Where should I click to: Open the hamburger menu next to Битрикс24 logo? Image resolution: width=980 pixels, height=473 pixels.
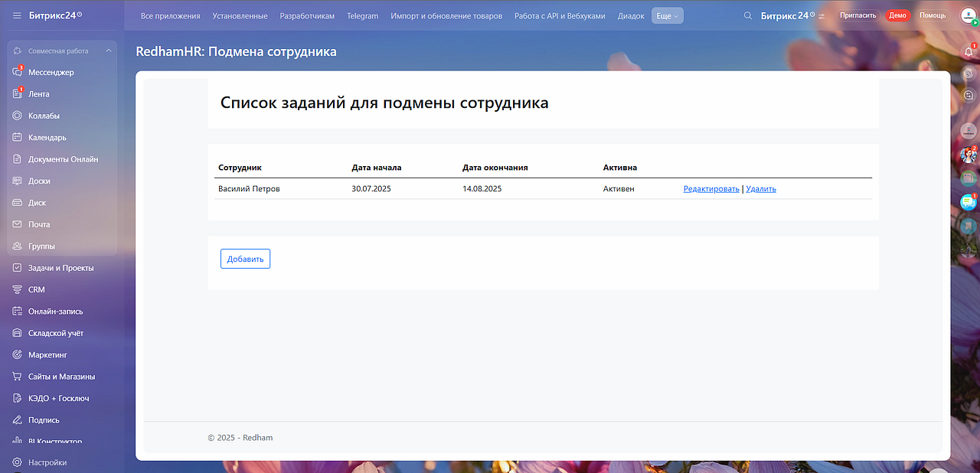click(17, 15)
